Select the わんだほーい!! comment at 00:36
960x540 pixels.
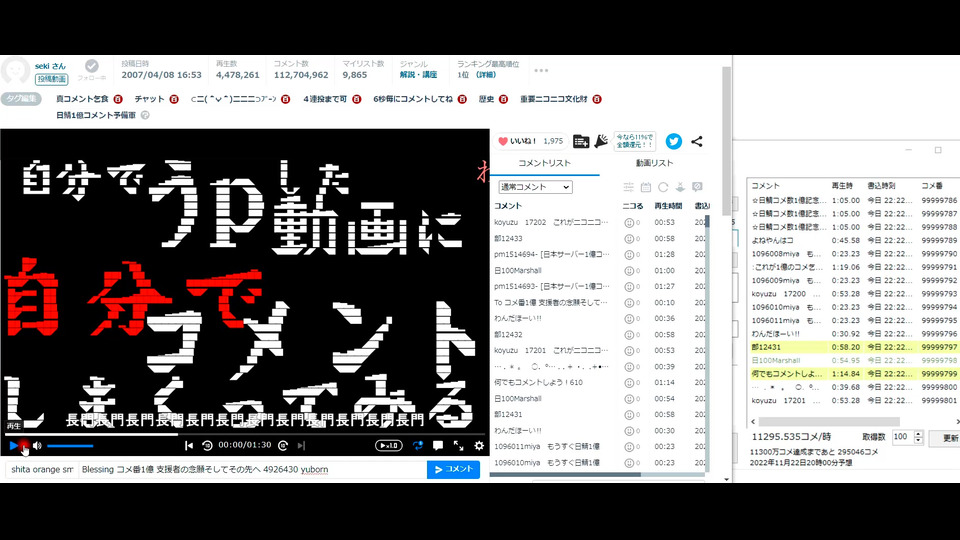pyautogui.click(x=599, y=318)
